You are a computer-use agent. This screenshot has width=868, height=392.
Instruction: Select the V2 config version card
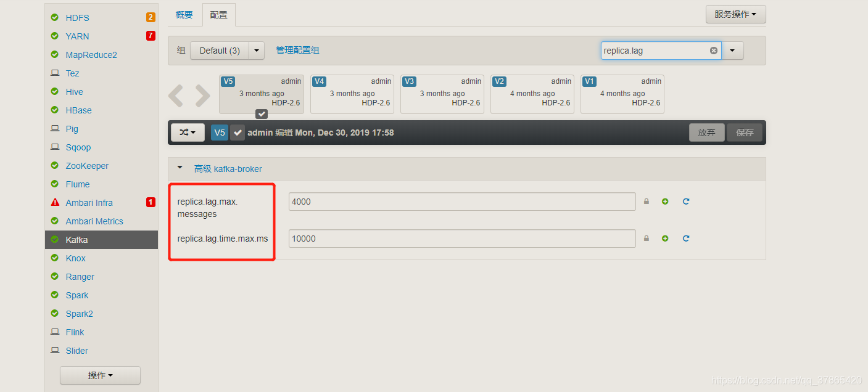pyautogui.click(x=532, y=94)
